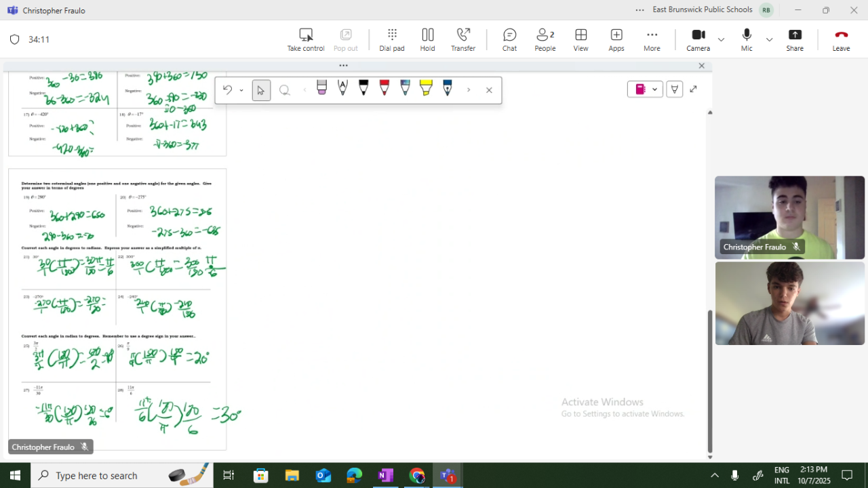
Task: Show hidden system tray icons
Action: coord(714,475)
